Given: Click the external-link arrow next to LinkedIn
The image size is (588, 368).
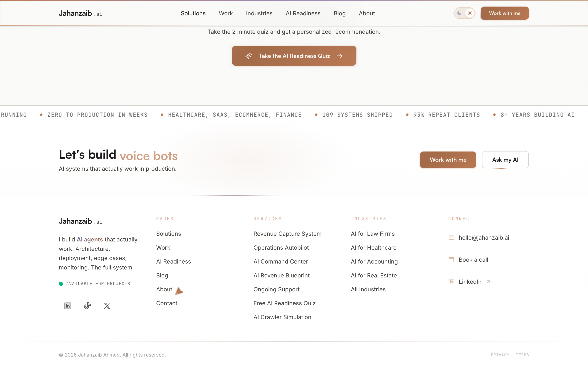Looking at the screenshot, I should pos(488,282).
